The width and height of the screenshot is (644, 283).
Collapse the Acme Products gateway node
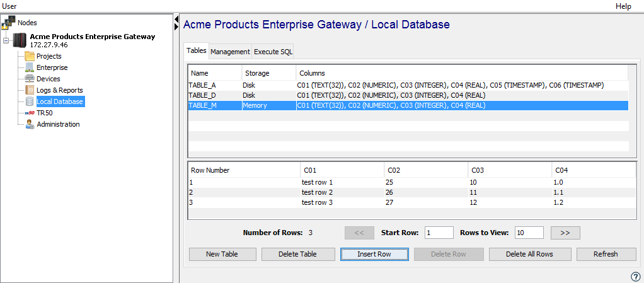[6, 41]
